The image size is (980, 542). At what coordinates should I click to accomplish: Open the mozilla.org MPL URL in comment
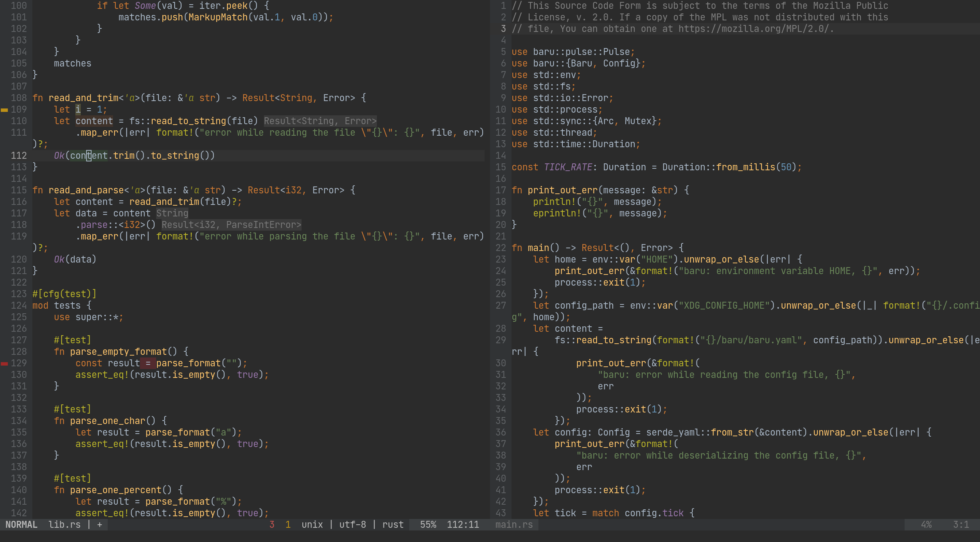754,29
